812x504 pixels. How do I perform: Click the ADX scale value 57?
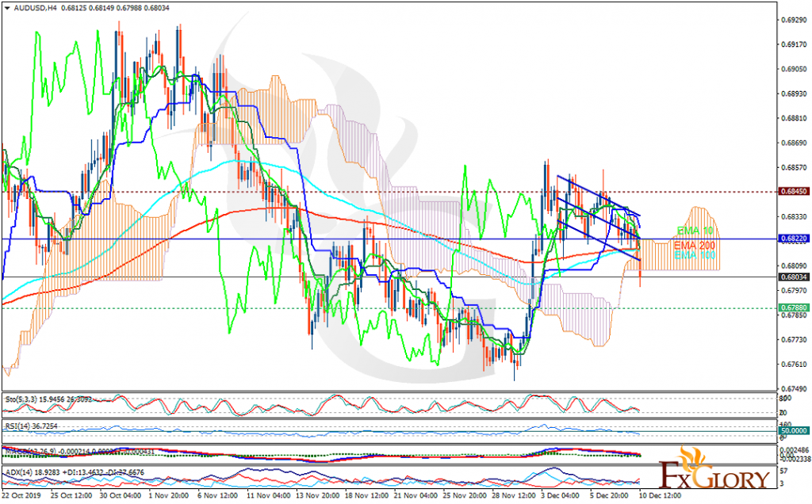[x=784, y=471]
